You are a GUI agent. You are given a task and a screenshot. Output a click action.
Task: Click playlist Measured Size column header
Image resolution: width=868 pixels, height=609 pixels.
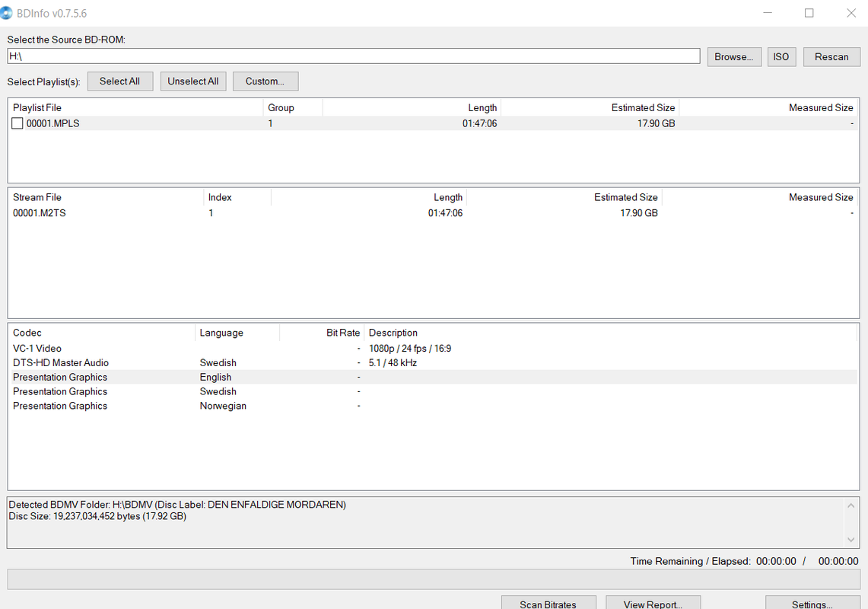pos(768,107)
